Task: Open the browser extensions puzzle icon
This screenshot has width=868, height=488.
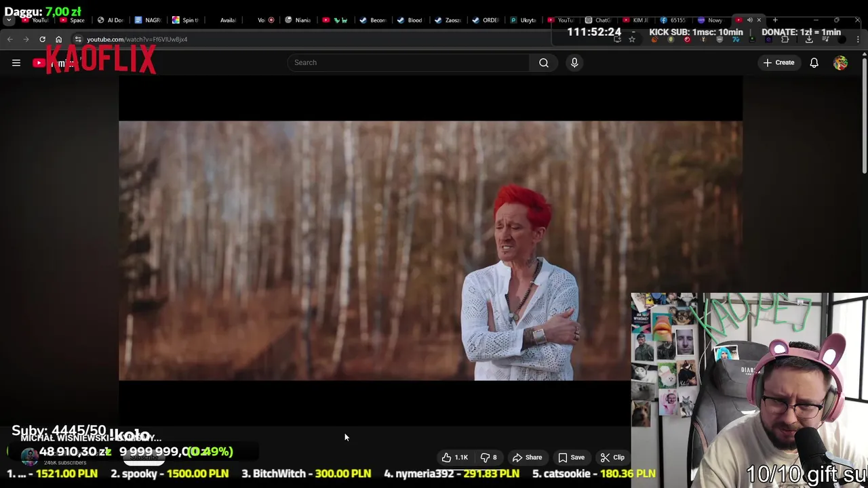Action: [785, 39]
